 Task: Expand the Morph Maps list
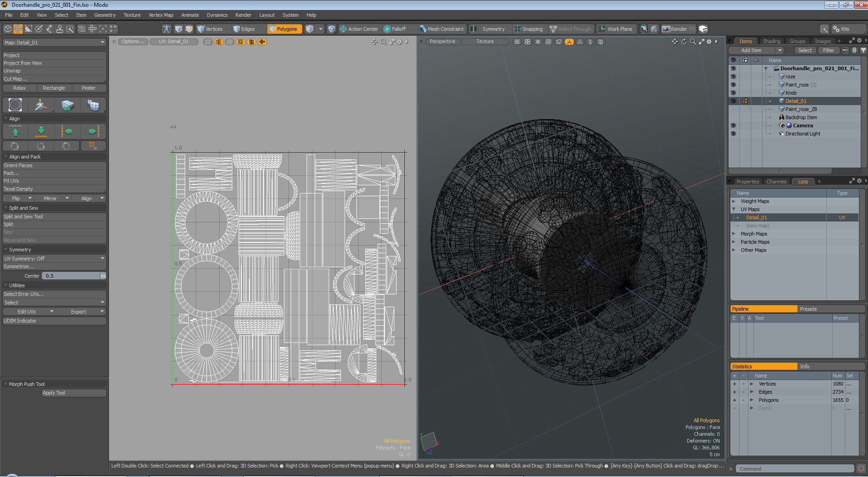click(734, 234)
